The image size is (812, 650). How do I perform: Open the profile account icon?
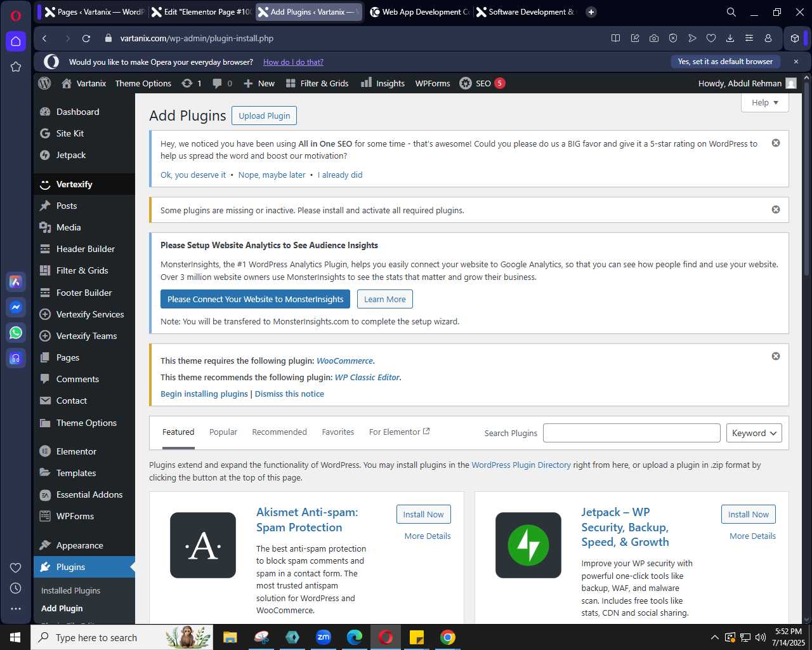point(768,38)
